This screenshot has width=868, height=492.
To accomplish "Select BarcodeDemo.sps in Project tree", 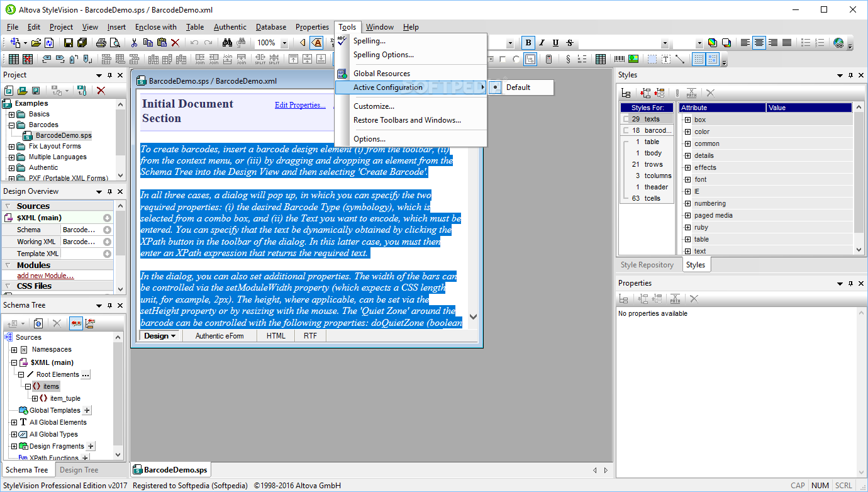I will click(63, 135).
